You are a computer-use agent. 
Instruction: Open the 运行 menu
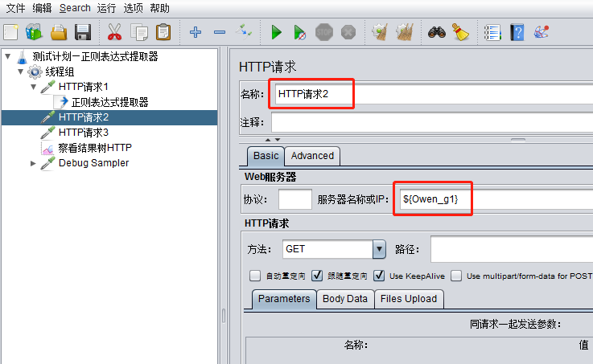coord(106,8)
